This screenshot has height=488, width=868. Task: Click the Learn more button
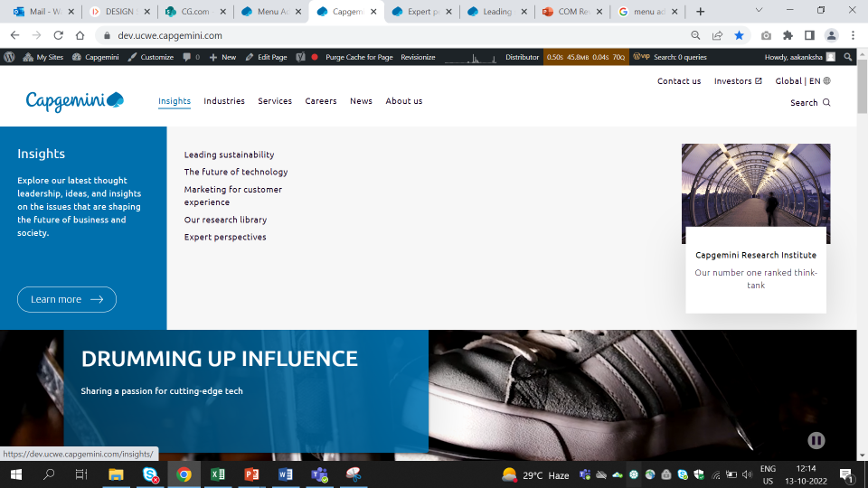point(67,299)
